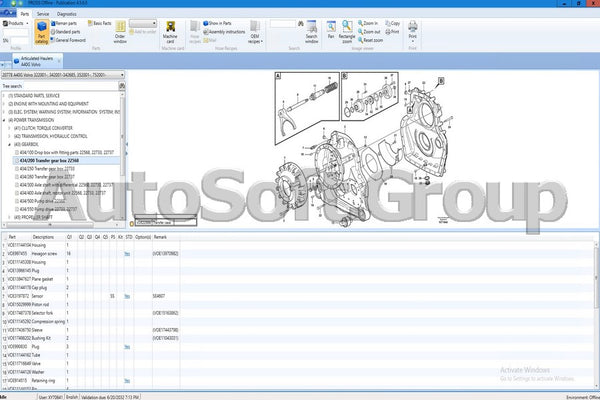Click Reman parts in ribbon
The height and width of the screenshot is (400, 600).
pyautogui.click(x=64, y=23)
